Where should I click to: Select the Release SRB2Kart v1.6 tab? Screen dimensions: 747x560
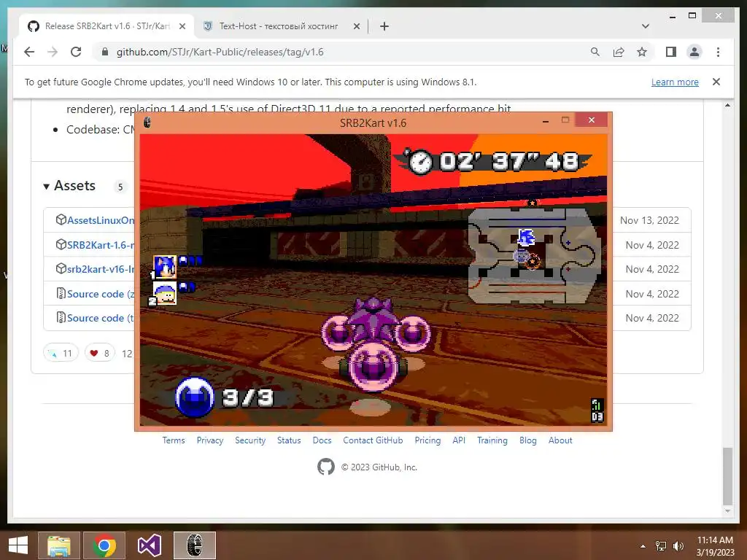[107, 26]
